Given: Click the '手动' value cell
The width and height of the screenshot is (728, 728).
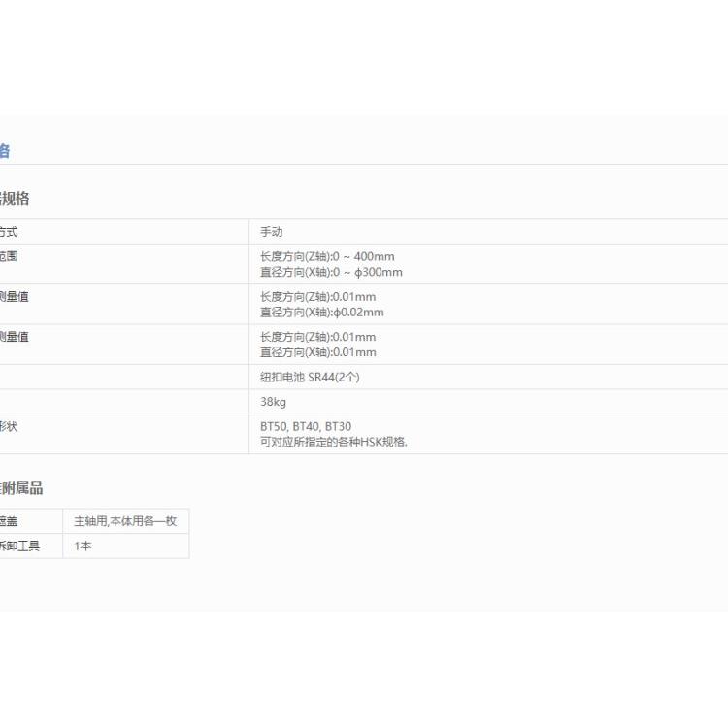Looking at the screenshot, I should [x=488, y=232].
